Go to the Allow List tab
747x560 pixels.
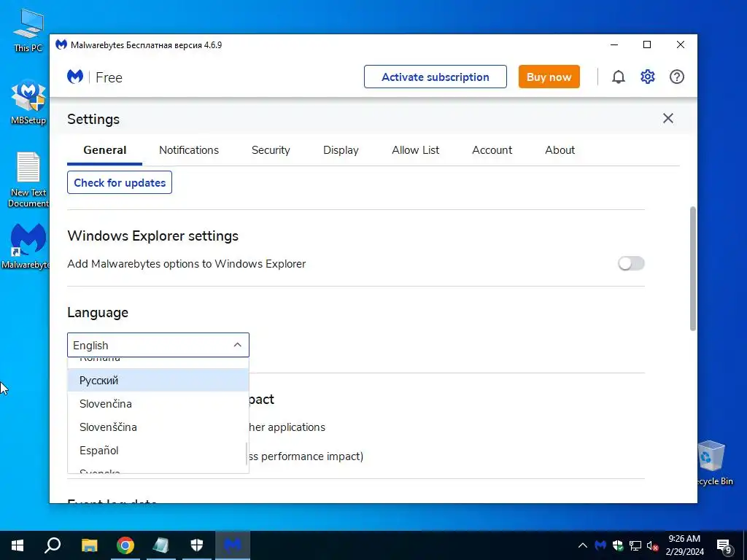point(415,150)
